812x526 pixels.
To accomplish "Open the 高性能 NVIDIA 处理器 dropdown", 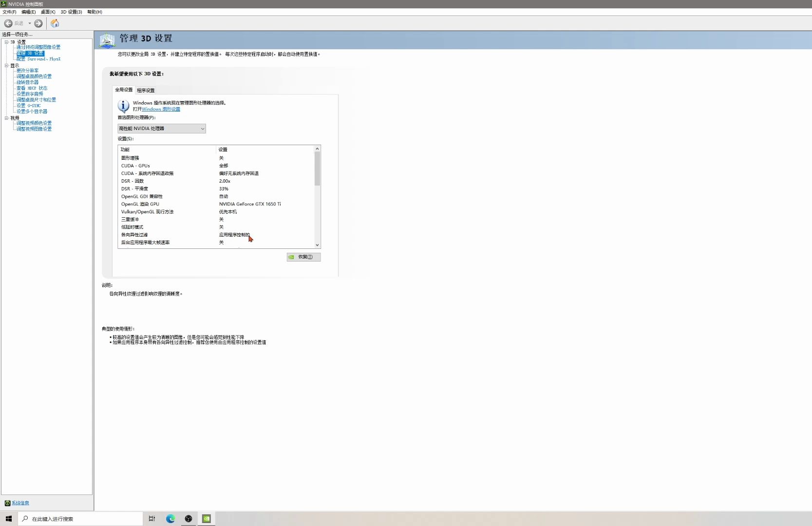I will 162,129.
